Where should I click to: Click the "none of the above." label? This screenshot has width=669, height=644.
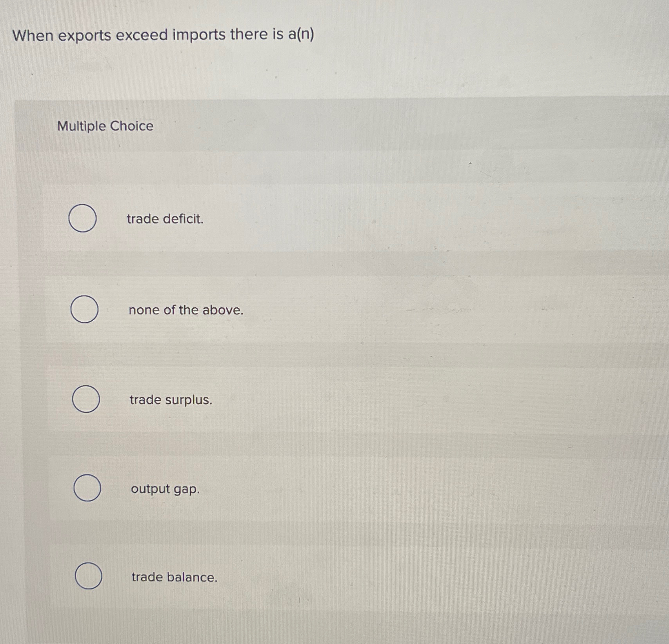point(185,310)
